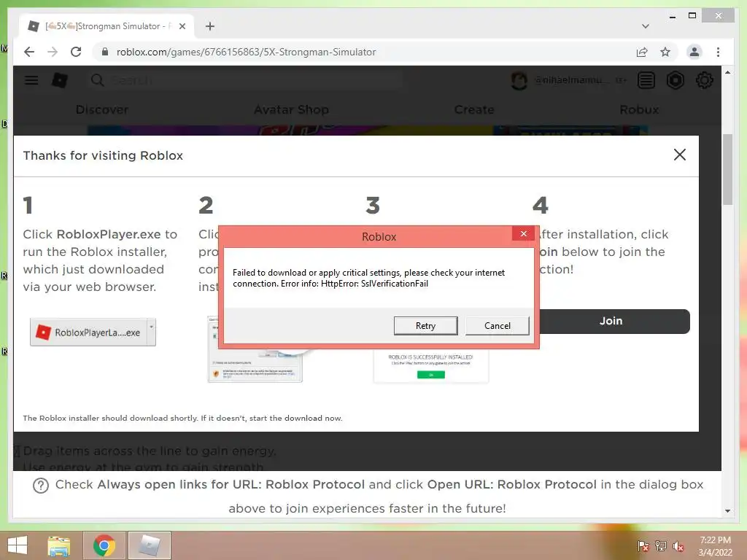Open the Roblox settings gear icon
747x560 pixels.
tap(705, 80)
